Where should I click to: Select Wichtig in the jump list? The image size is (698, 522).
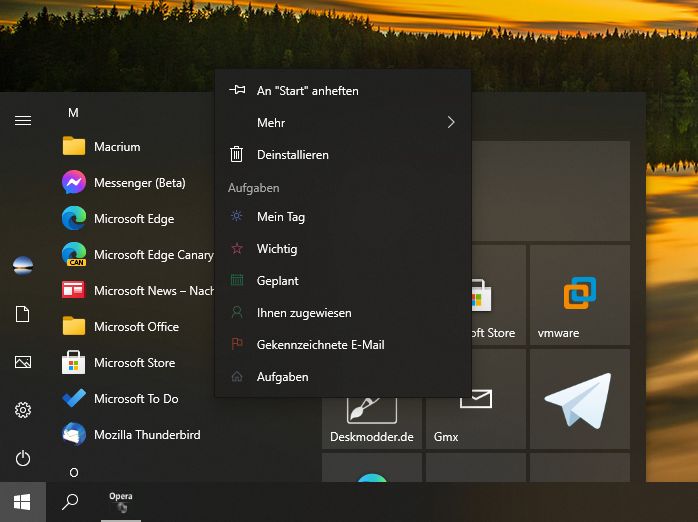pos(343,249)
